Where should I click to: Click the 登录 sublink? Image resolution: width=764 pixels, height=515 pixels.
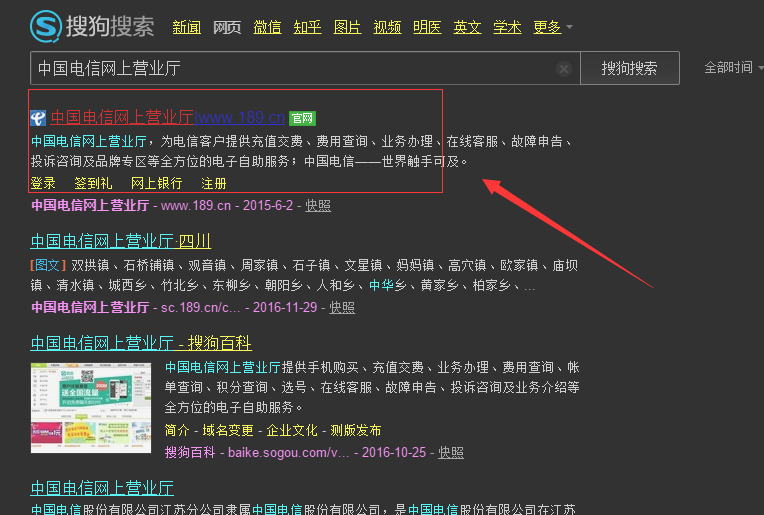pyautogui.click(x=43, y=184)
